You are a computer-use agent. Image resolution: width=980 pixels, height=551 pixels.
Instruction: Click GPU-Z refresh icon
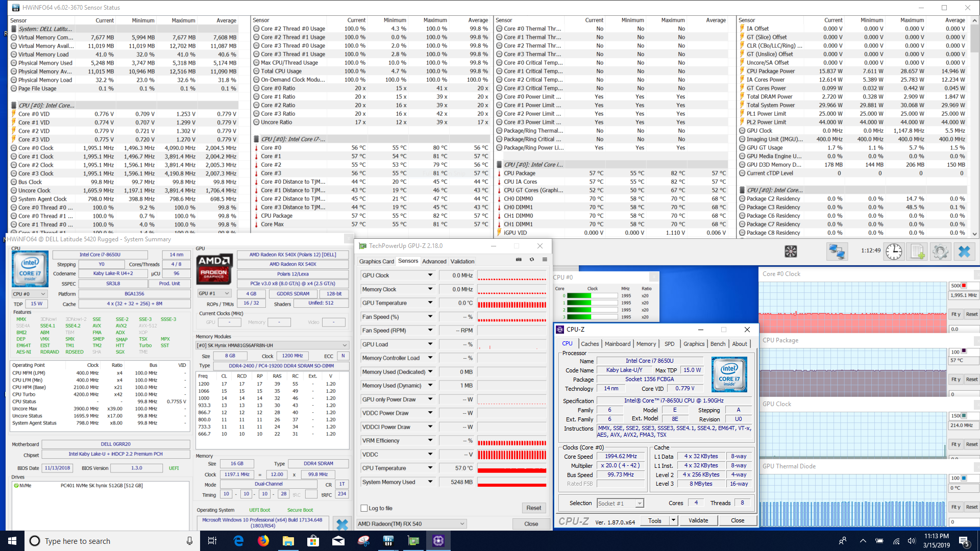[x=532, y=260]
